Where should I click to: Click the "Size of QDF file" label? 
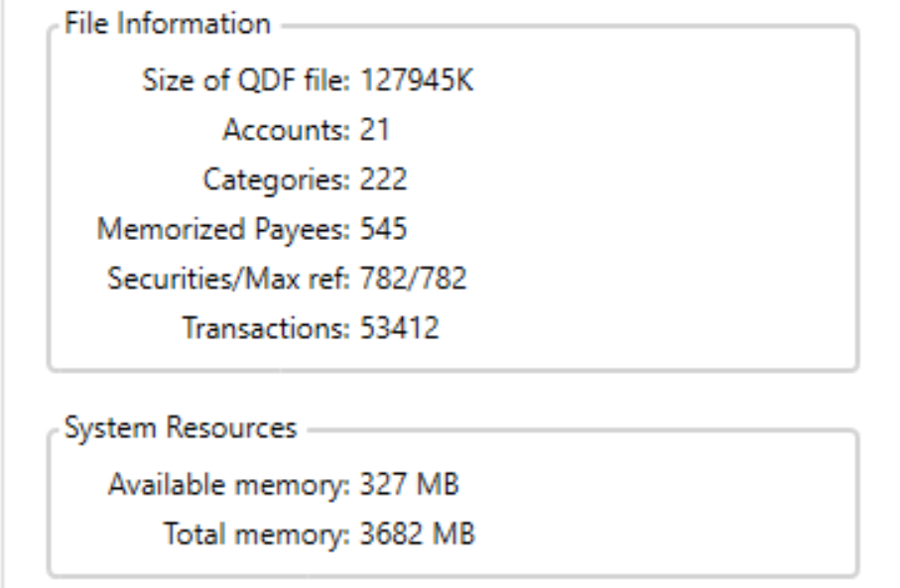point(248,79)
